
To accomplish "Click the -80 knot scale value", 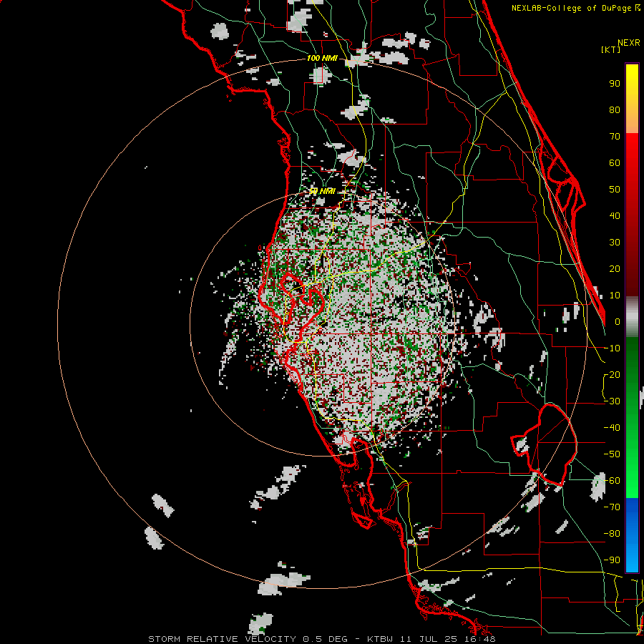I will tap(612, 534).
